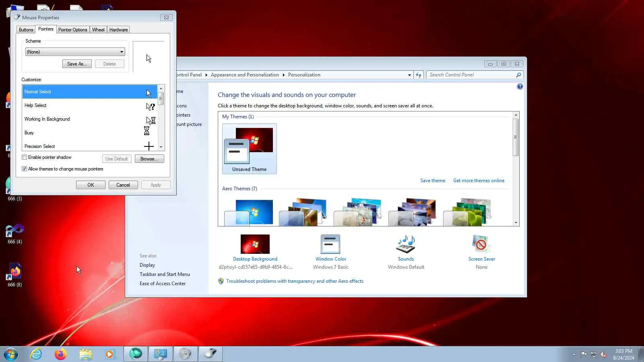Show hidden icons arrow in system tray

574,354
